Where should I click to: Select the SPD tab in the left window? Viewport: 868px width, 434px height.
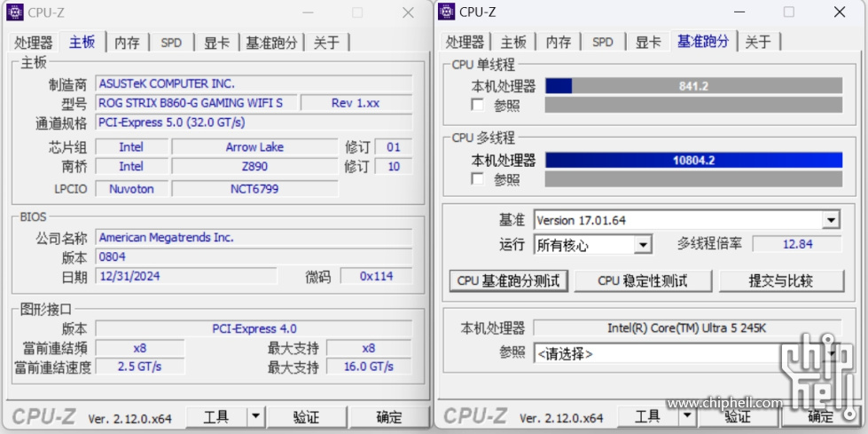click(x=171, y=43)
